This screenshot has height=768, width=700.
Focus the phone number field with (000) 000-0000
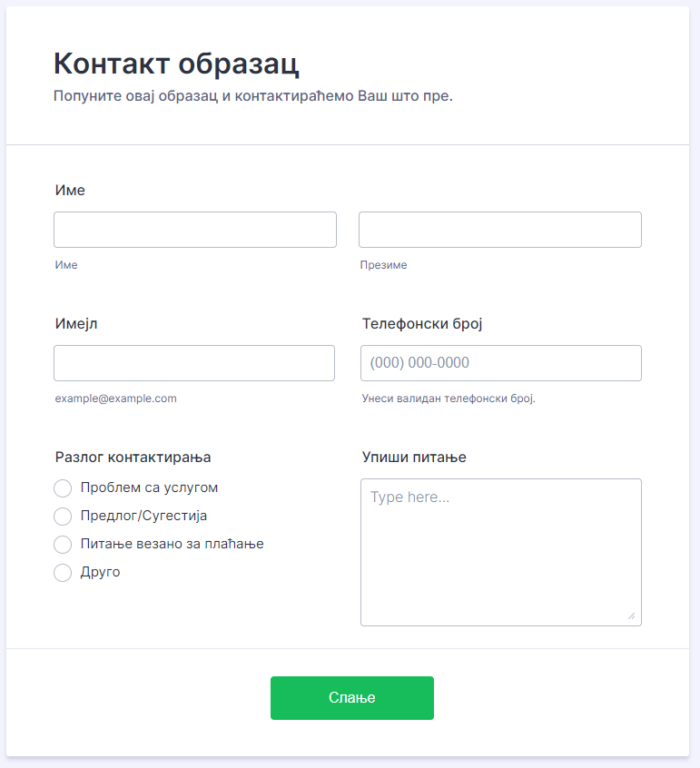(500, 363)
